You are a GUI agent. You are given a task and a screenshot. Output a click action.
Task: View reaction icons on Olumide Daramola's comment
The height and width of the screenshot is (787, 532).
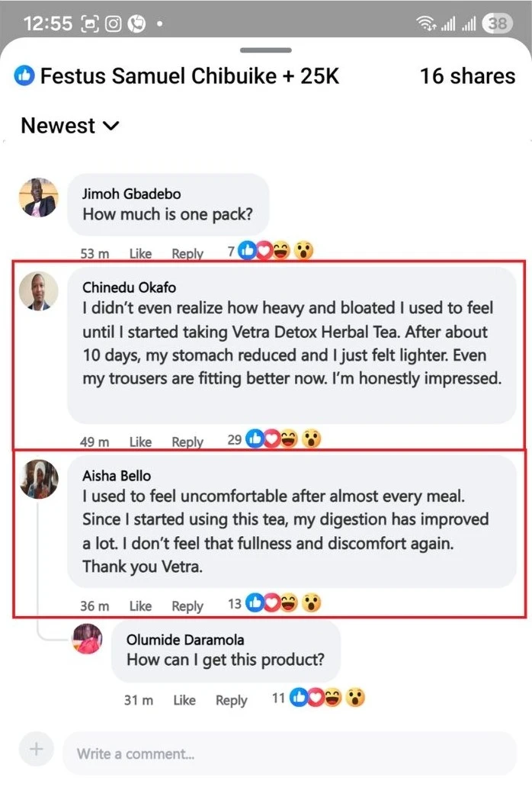click(x=327, y=697)
